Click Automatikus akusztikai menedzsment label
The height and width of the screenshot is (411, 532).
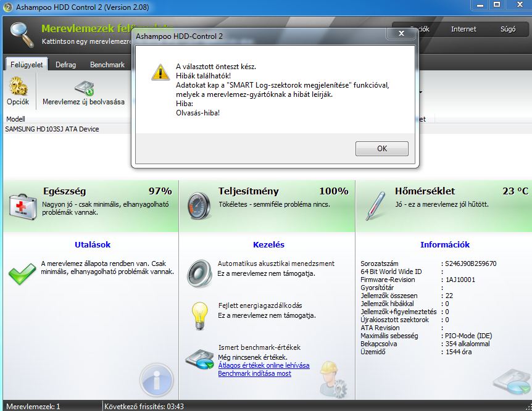276,264
